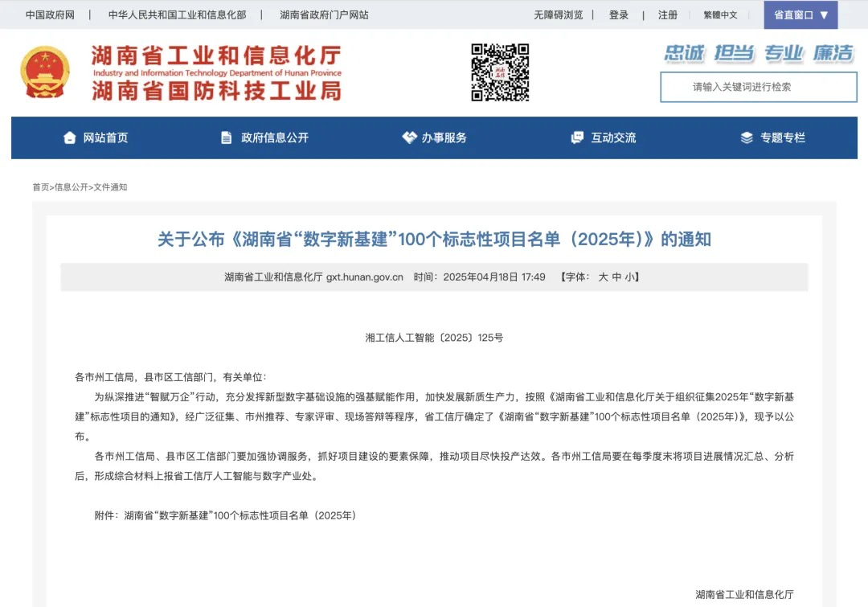
Task: Focus the keyword search field
Action: (x=759, y=87)
